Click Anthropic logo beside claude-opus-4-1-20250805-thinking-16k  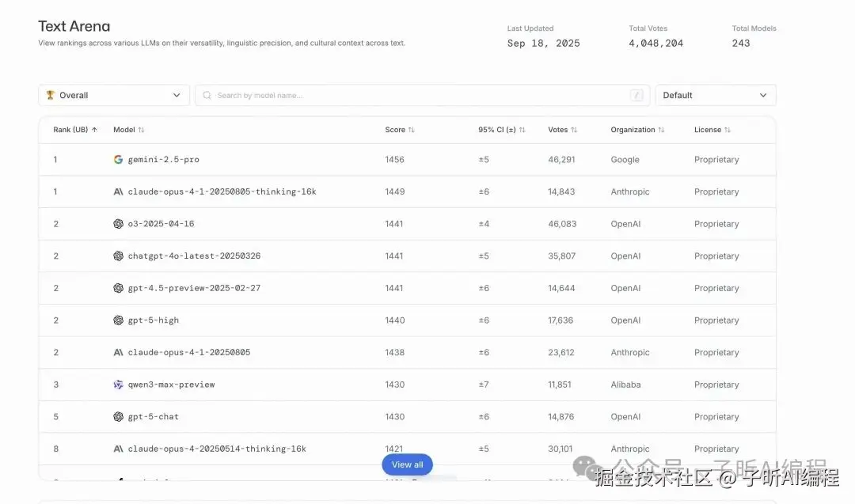pos(118,191)
